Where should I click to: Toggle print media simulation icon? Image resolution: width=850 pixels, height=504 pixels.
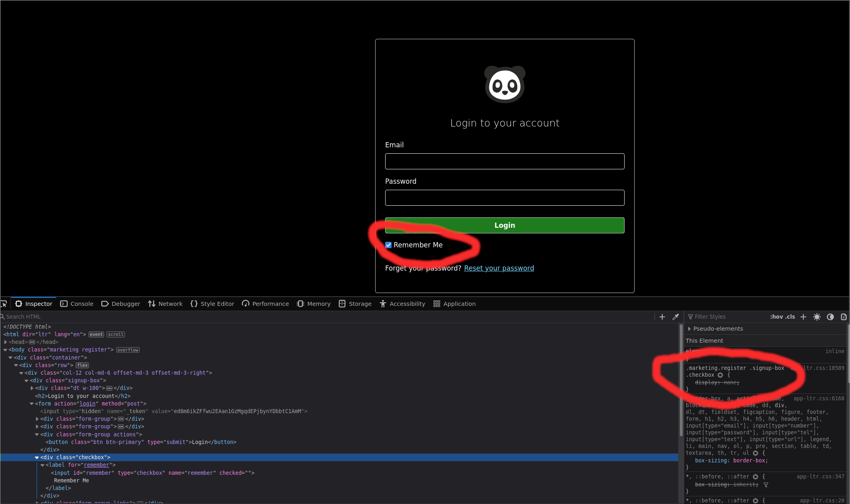click(844, 317)
